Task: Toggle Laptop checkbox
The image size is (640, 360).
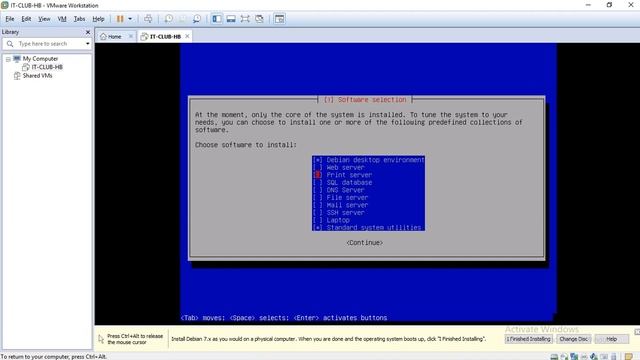Action: tap(318, 220)
